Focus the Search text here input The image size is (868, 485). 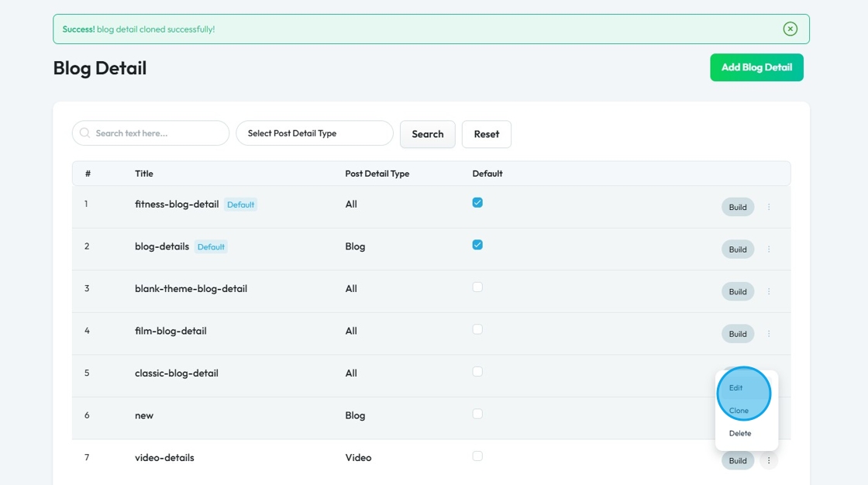pyautogui.click(x=159, y=133)
